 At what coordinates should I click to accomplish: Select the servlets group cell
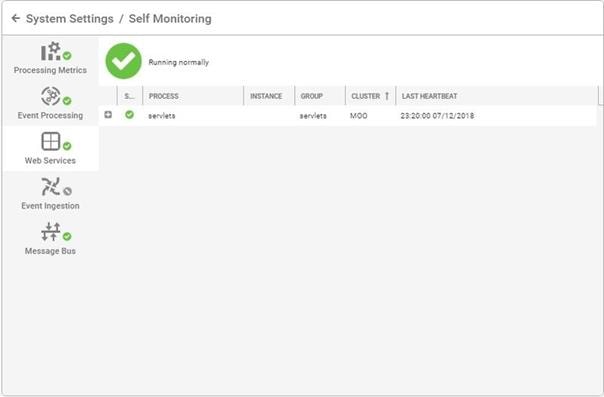pos(313,116)
